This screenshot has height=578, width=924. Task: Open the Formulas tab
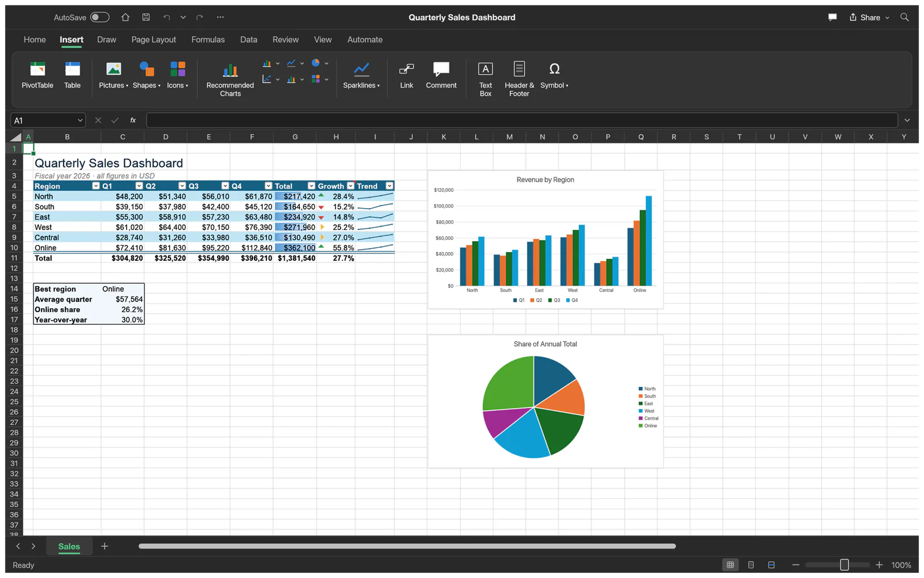(x=208, y=40)
